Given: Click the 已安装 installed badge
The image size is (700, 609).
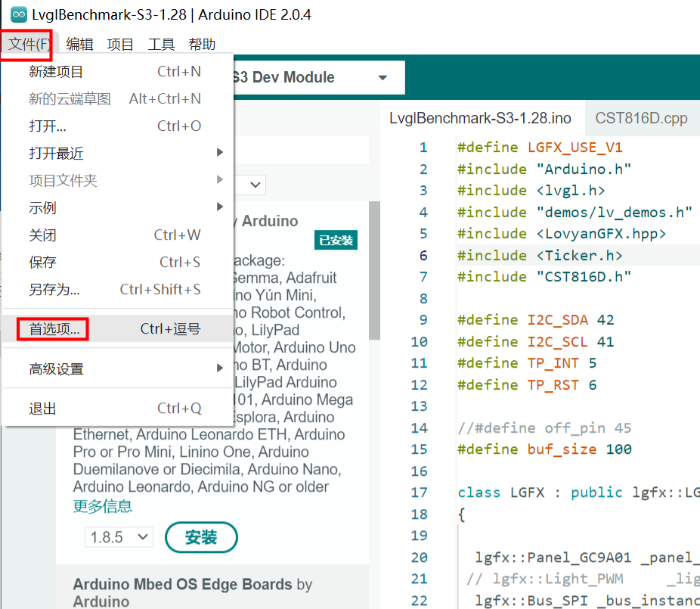Looking at the screenshot, I should (336, 241).
